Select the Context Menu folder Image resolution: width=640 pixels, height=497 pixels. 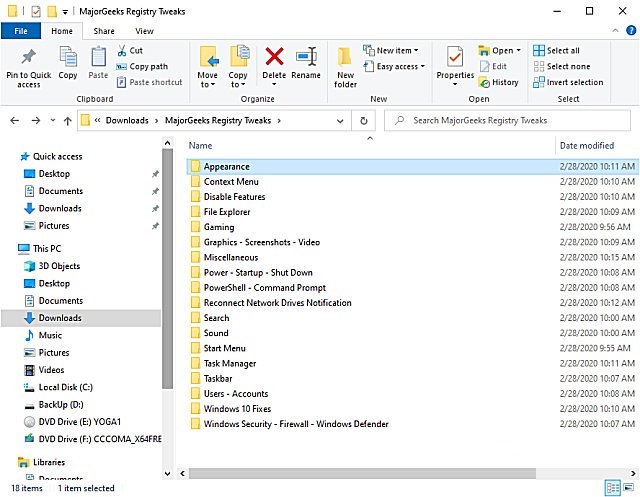click(x=231, y=182)
